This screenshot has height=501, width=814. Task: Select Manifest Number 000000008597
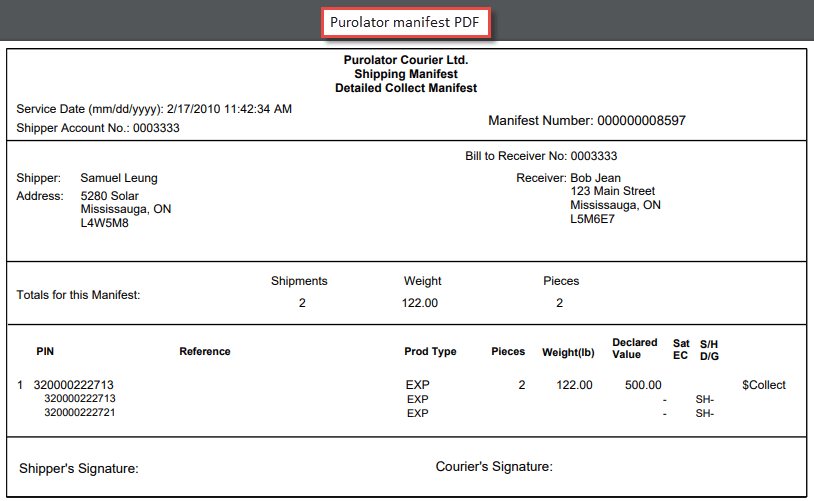587,120
